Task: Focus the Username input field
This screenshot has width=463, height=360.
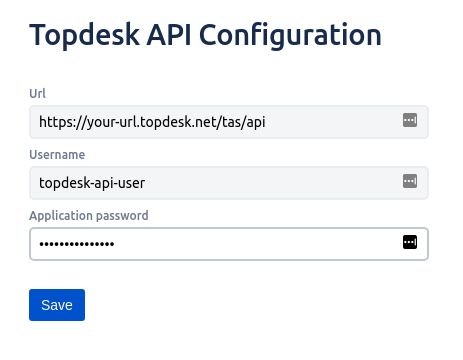Action: coord(229,183)
